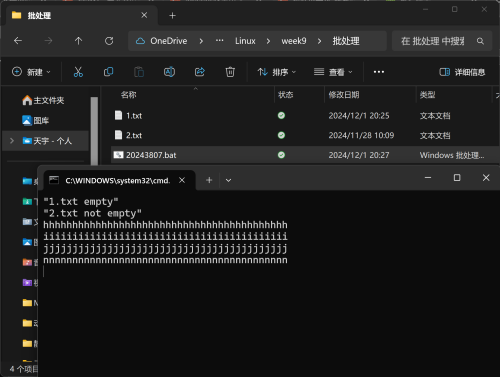
Task: Click the Copy icon in toolbar
Action: point(108,72)
